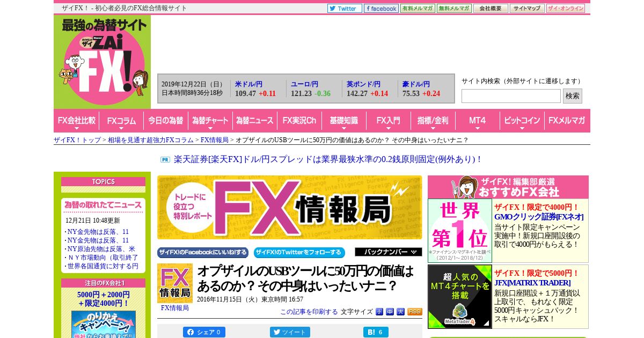
Task: Click この記事を印刷する link
Action: (309, 312)
